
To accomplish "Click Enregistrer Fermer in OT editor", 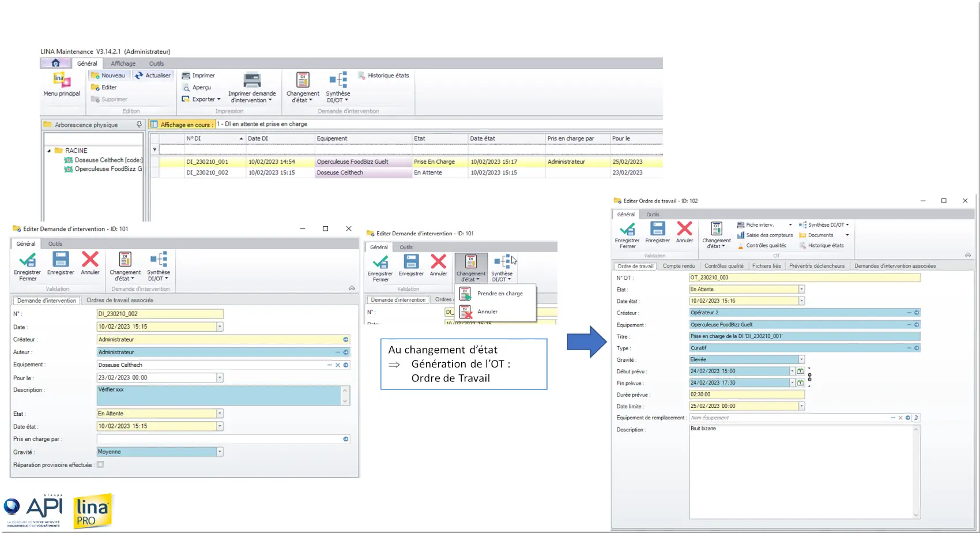I will (x=627, y=235).
